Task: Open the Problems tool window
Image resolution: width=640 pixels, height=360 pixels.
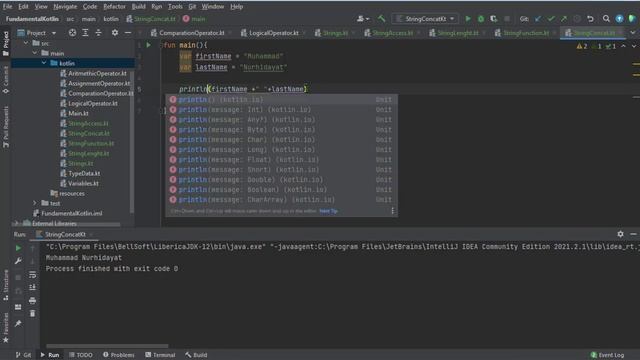Action: click(118, 355)
